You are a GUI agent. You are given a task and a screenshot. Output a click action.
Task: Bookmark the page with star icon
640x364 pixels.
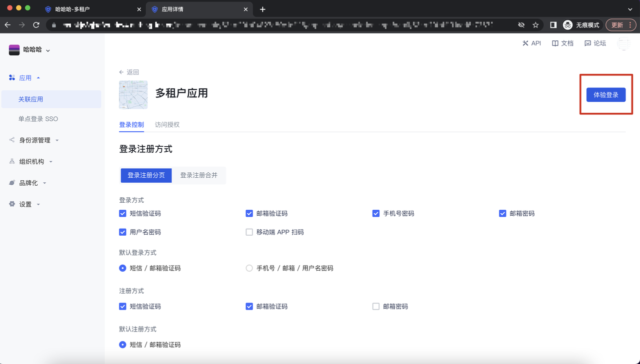pos(535,25)
